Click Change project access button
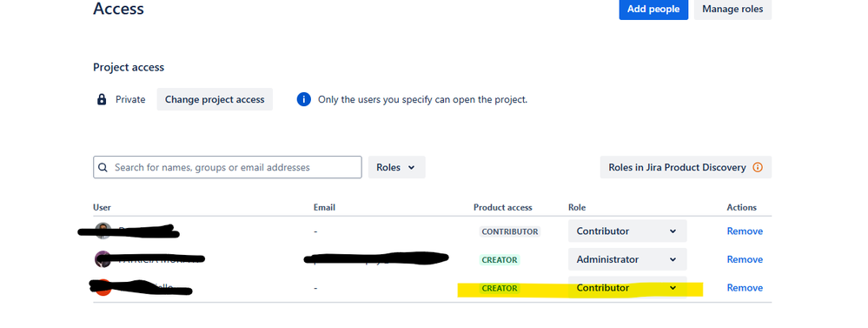 point(215,100)
